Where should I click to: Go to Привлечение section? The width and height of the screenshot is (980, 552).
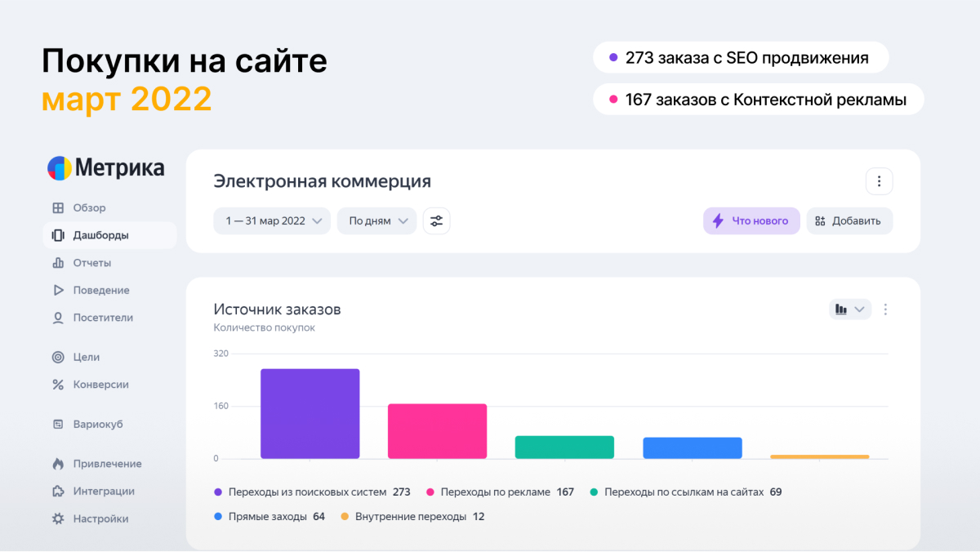tap(109, 464)
